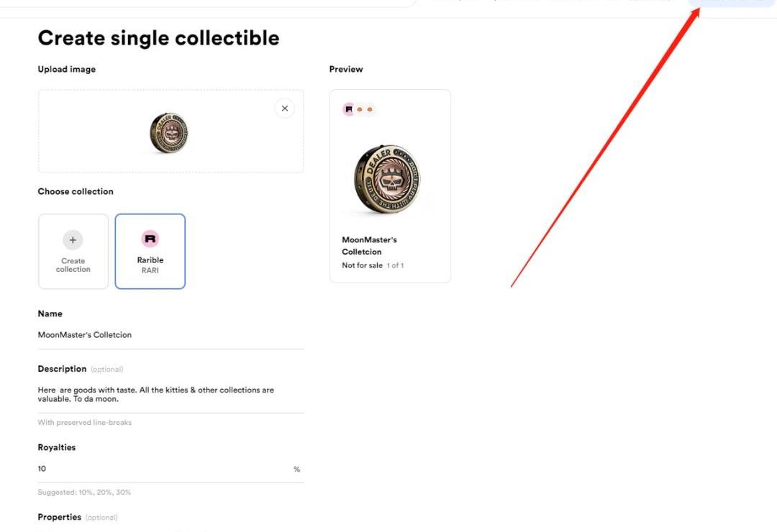This screenshot has height=532, width=777.
Task: Remove the uploaded coin image
Action: point(284,109)
